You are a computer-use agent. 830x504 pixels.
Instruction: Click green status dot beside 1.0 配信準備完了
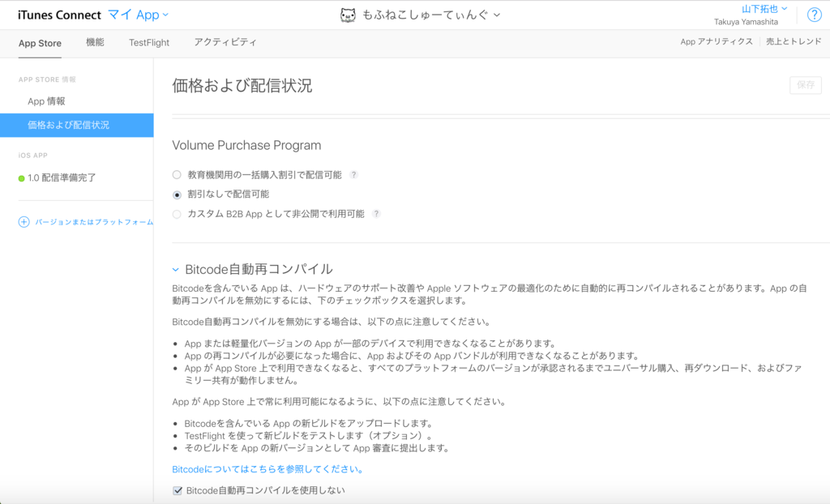coord(22,178)
